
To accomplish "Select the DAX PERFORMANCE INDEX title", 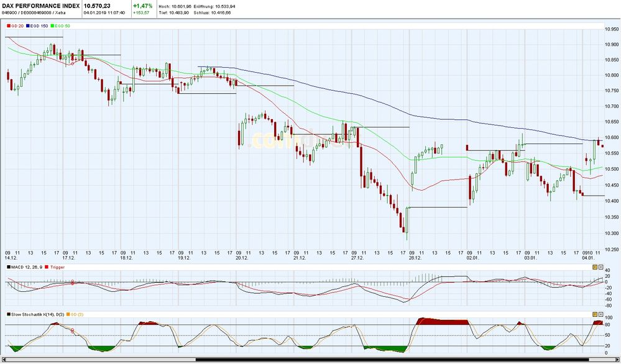I will point(40,6).
